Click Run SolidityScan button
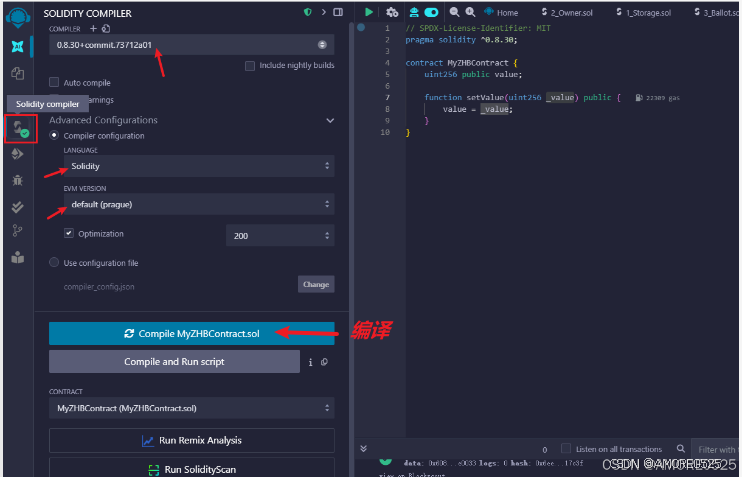 pyautogui.click(x=192, y=468)
